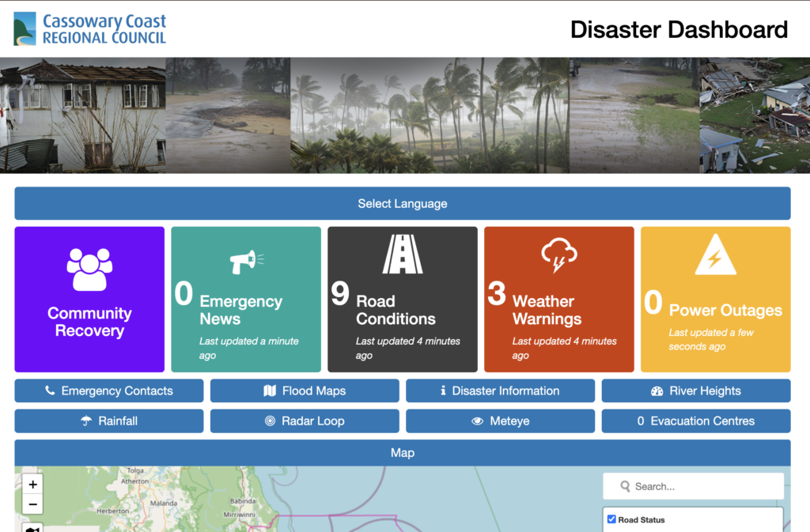Click the Community Recovery people icon

[x=89, y=270]
